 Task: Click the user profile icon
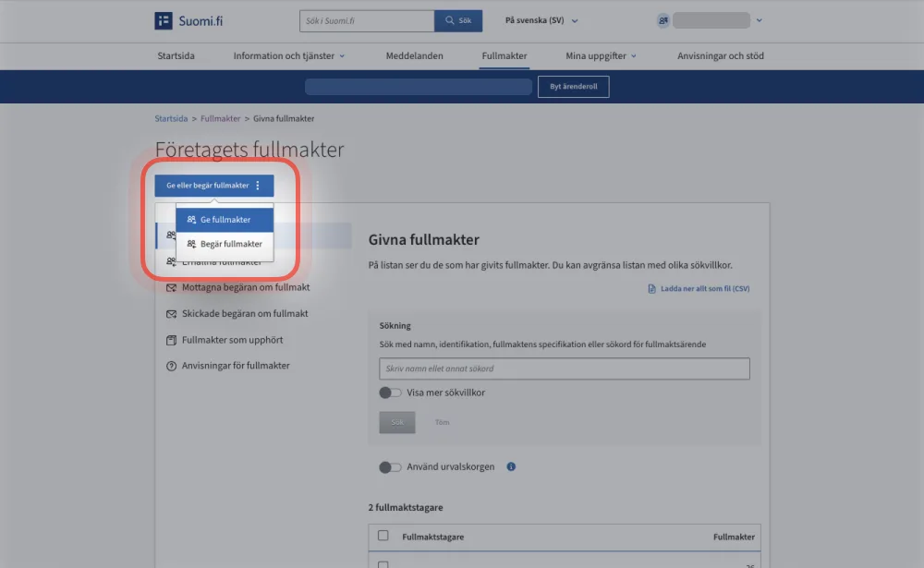point(663,20)
